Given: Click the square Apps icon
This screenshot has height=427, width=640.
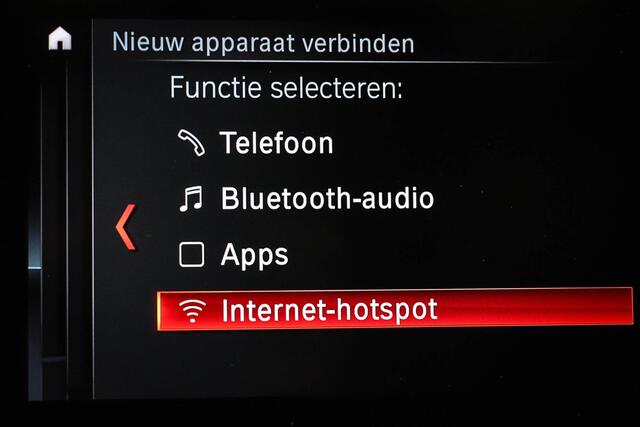Looking at the screenshot, I should pyautogui.click(x=191, y=254).
